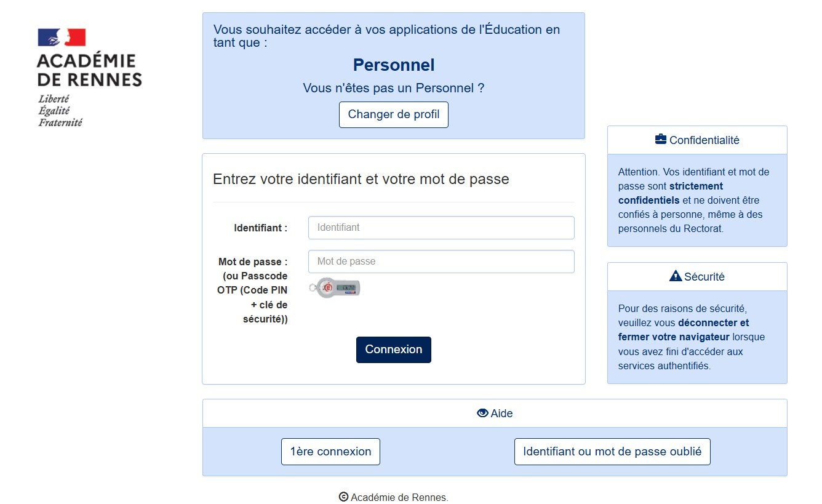Collapse the Confidentialité panel header
Screen dimensions: 822x504
(697, 139)
